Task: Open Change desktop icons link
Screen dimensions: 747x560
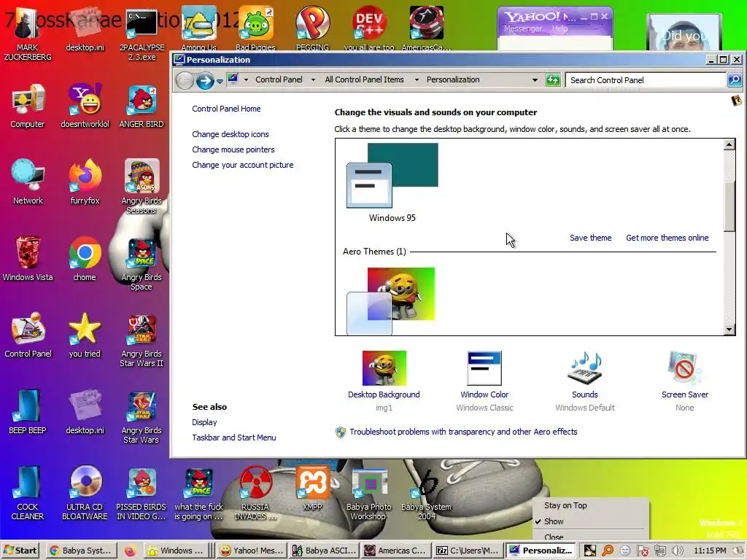Action: click(230, 134)
